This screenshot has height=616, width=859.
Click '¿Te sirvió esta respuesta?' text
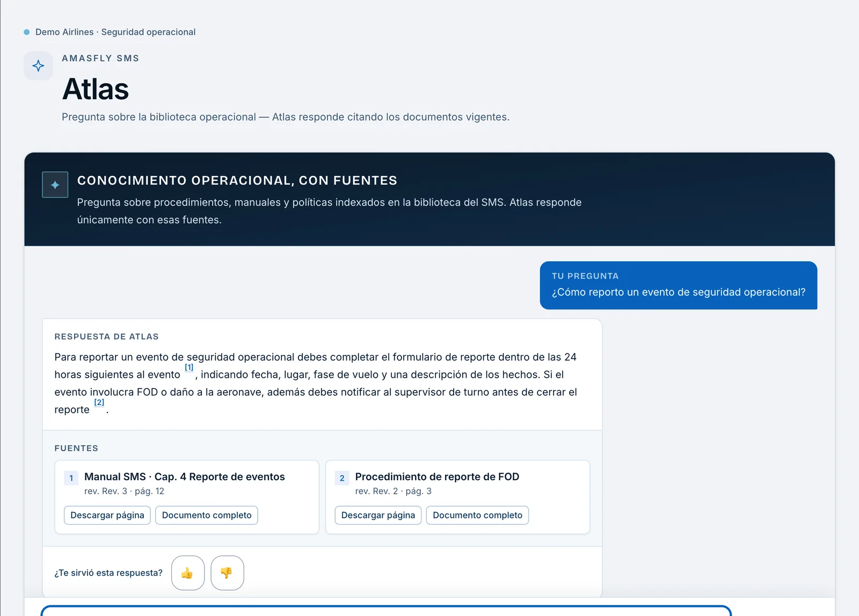(x=108, y=573)
